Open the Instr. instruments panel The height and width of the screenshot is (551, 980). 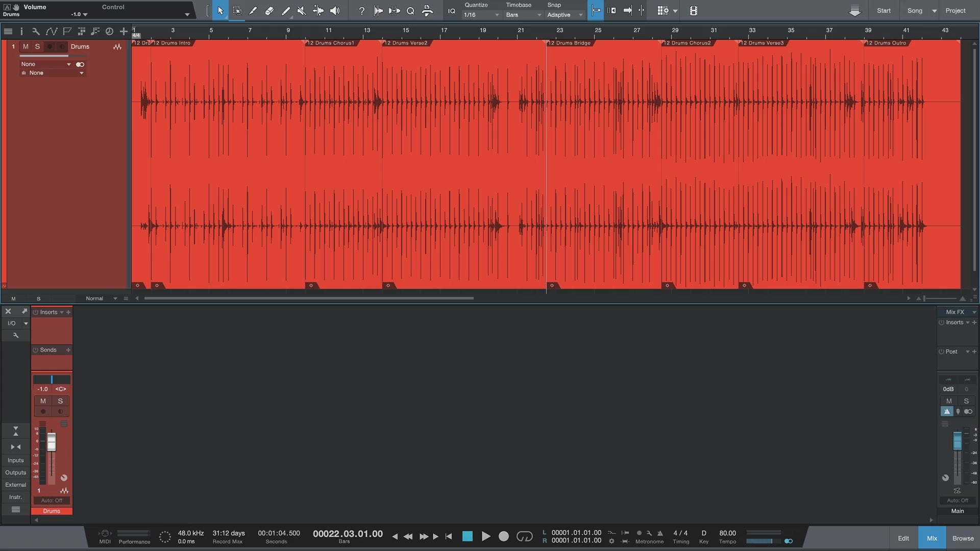click(x=15, y=497)
